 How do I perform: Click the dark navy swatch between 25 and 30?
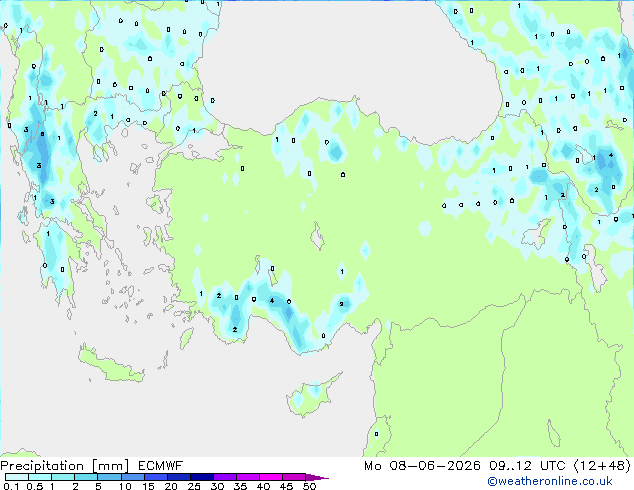pyautogui.click(x=202, y=477)
